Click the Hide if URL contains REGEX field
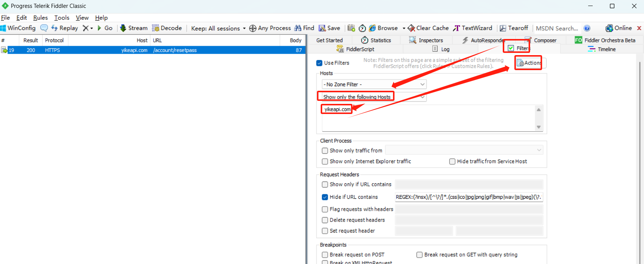This screenshot has width=644, height=264. coord(469,197)
